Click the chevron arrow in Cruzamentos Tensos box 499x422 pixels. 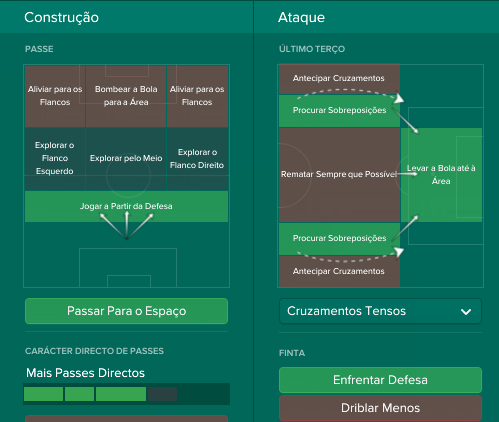[x=466, y=312]
